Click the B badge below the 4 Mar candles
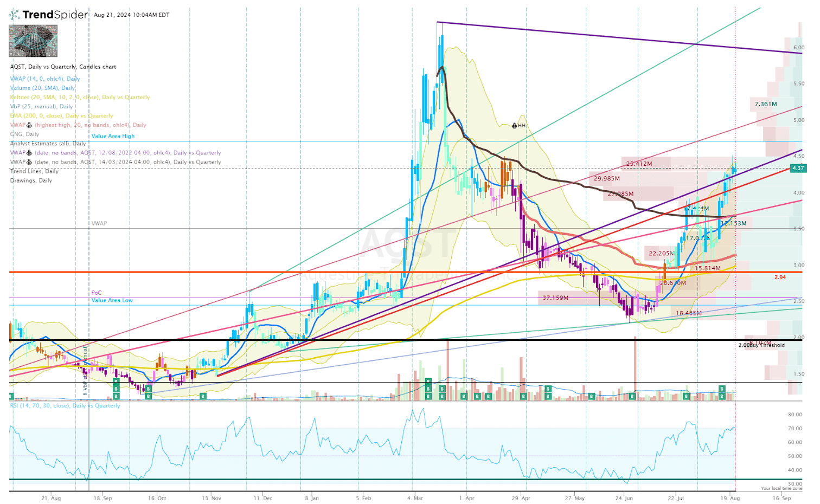820x504 pixels. (x=428, y=389)
